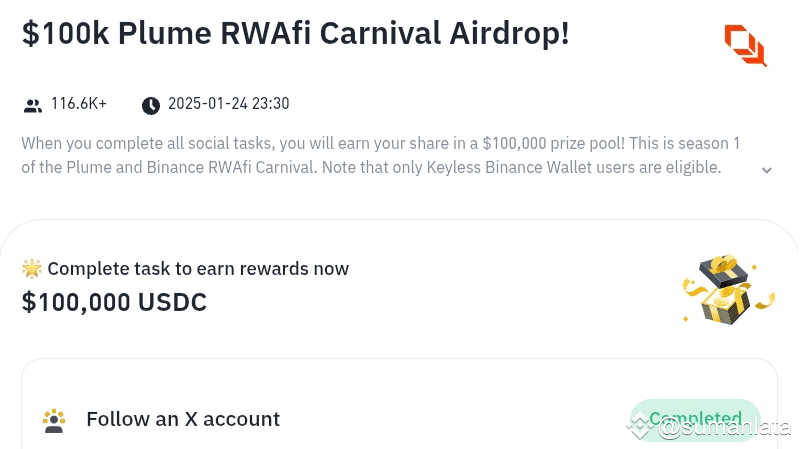This screenshot has width=800, height=449.
Task: Click the $100k Plume RWAfi Carnival Airdrop title
Action: (295, 33)
